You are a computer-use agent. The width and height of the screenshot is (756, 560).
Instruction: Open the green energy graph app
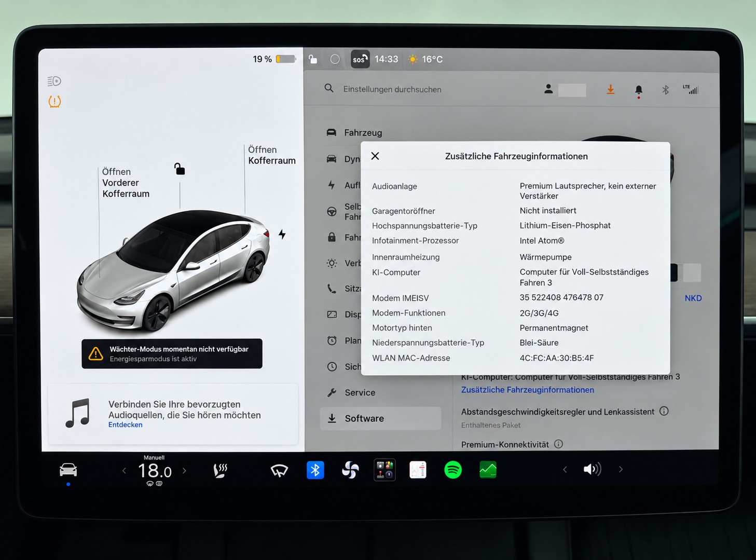coord(488,470)
